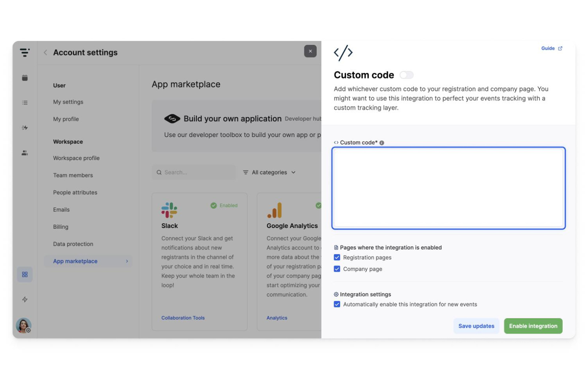Select the highlighted app grid icon in sidebar
This screenshot has height=392, width=588.
[25, 274]
